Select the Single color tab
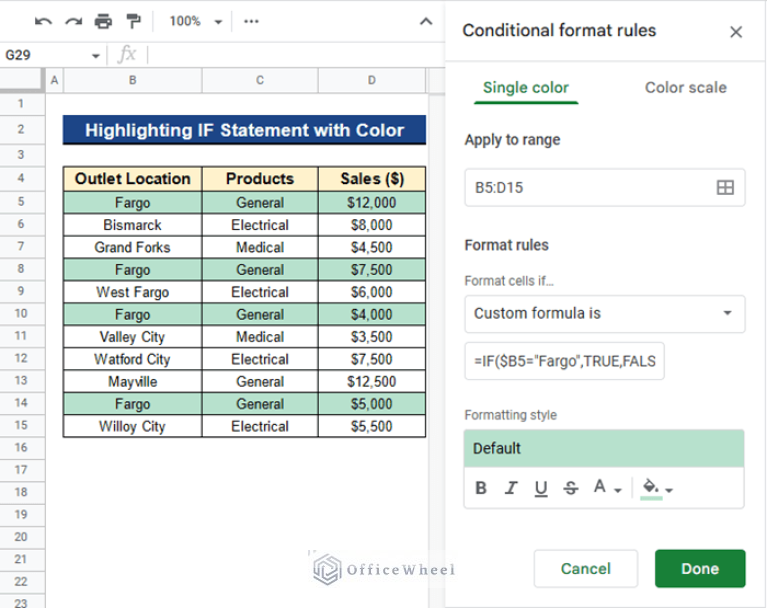Viewport: 767px width, 608px height. (526, 88)
